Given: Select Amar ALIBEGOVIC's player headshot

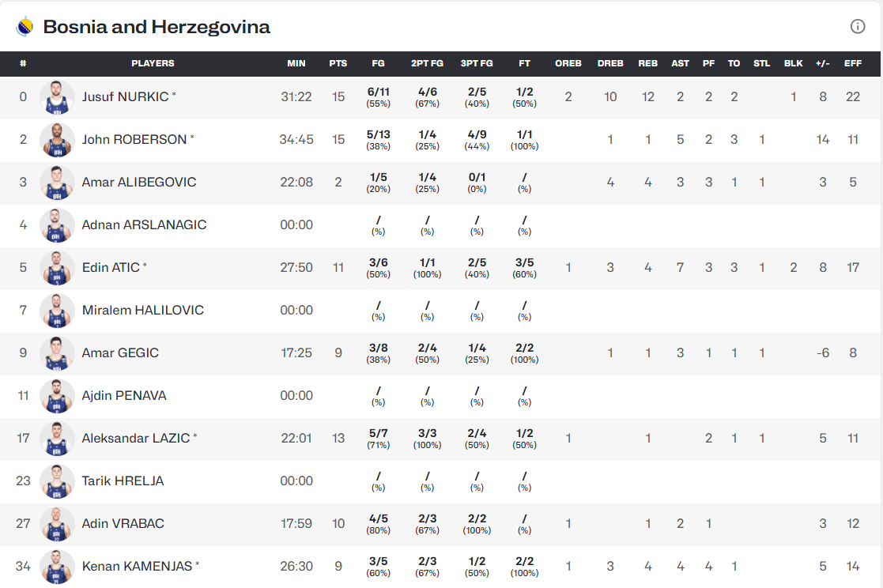Looking at the screenshot, I should 57,183.
